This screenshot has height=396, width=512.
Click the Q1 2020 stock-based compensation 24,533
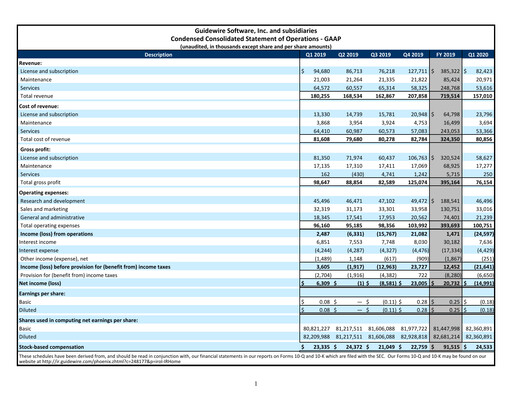484,347
